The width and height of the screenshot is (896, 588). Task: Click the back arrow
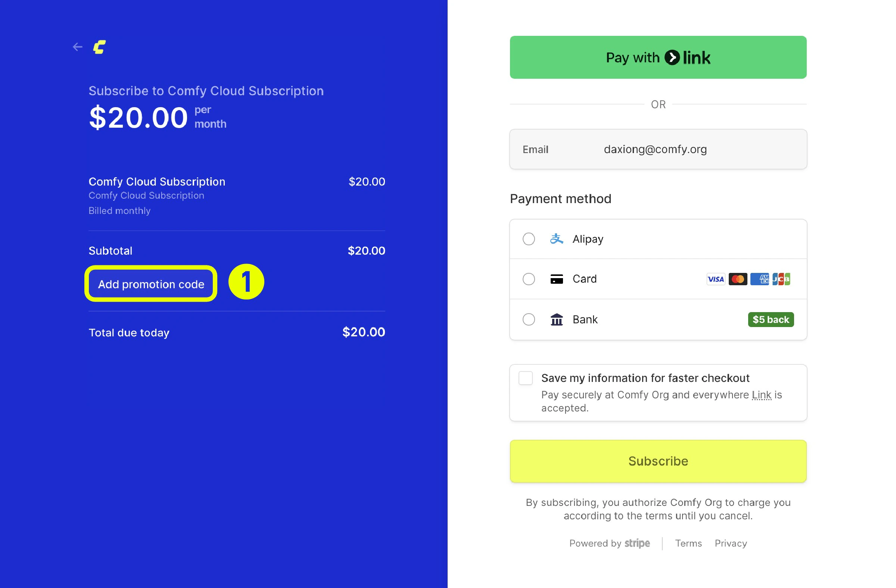click(77, 47)
